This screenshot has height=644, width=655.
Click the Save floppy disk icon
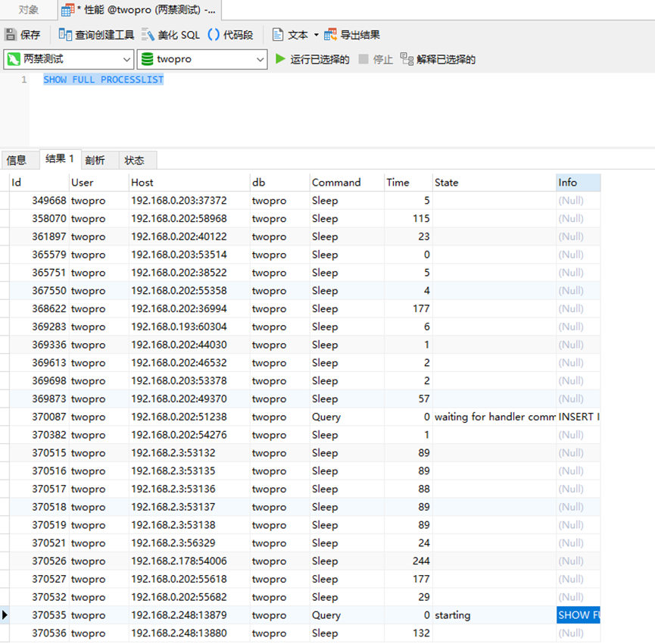(11, 35)
